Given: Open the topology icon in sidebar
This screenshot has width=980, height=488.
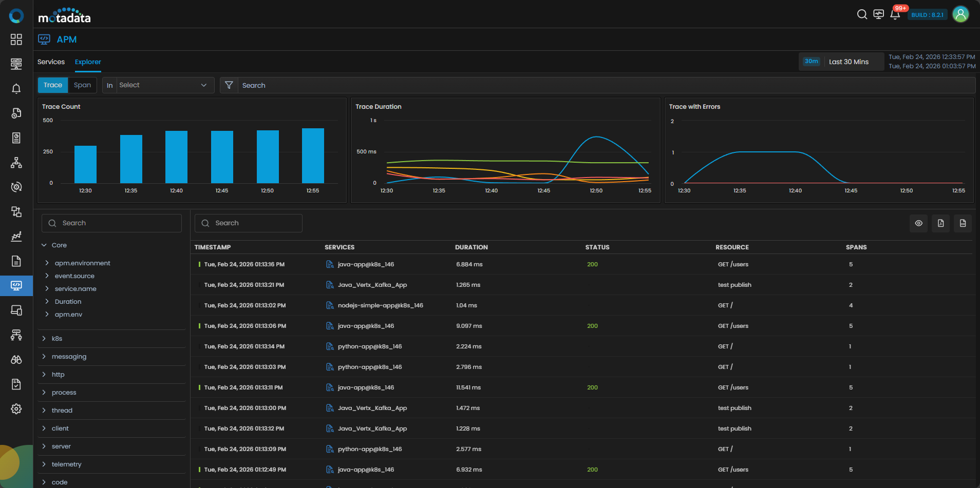Looking at the screenshot, I should tap(16, 163).
